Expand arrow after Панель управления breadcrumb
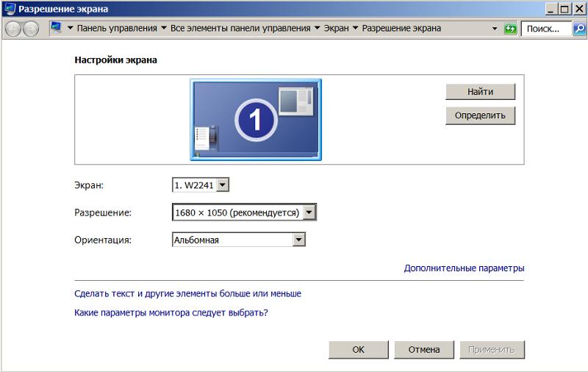This screenshot has width=588, height=372. click(x=163, y=28)
